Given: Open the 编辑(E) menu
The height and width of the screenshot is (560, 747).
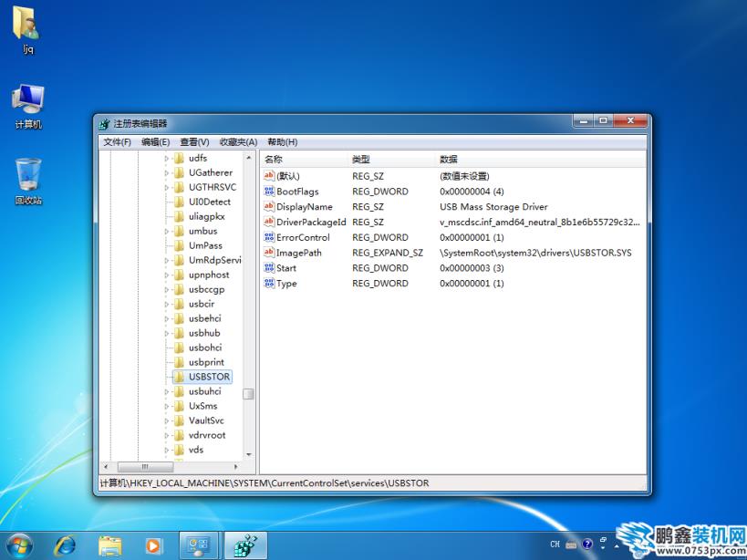Looking at the screenshot, I should 156,142.
